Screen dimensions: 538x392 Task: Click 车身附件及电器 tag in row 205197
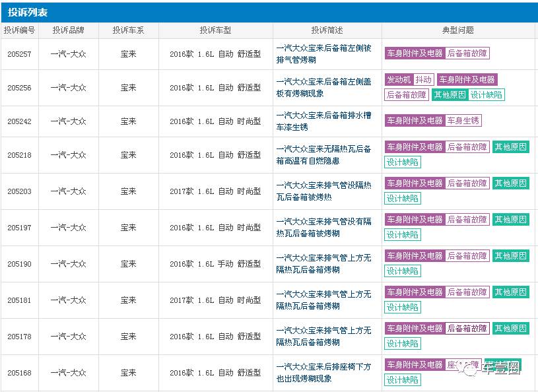coord(415,220)
